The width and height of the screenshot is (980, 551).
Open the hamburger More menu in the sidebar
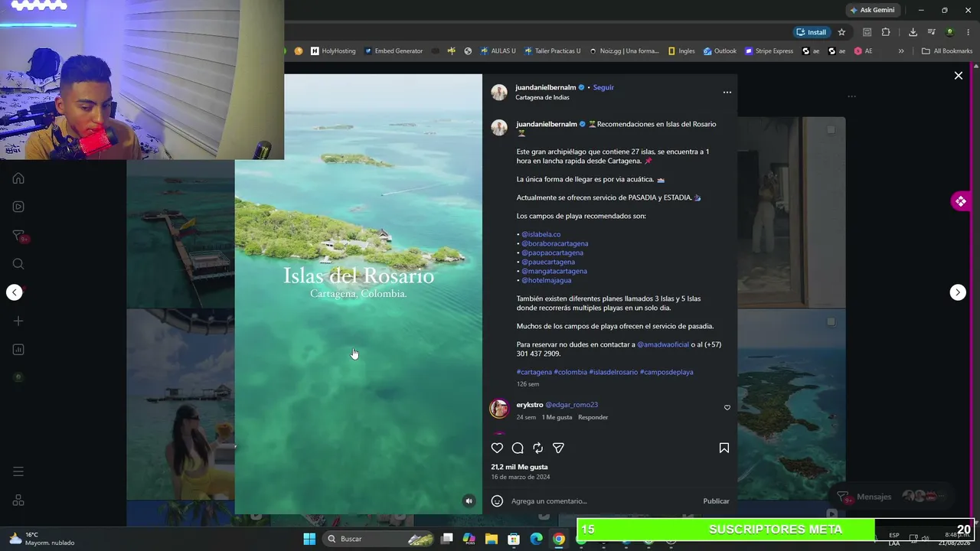(18, 471)
